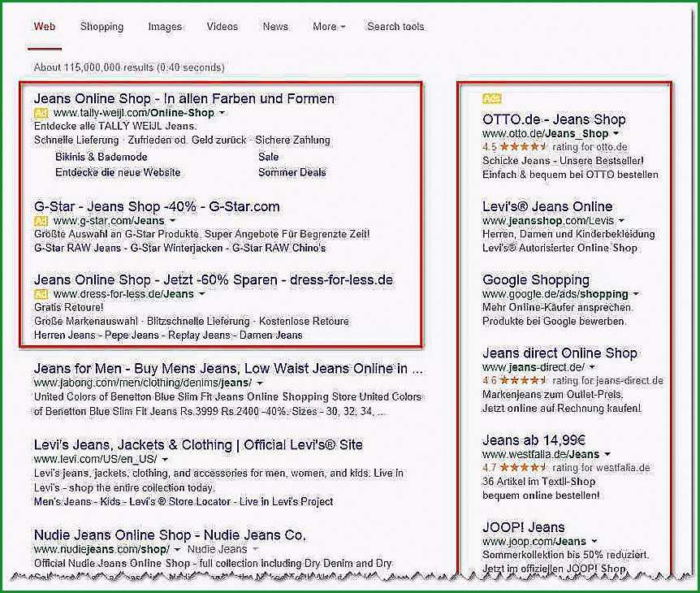The image size is (700, 593).
Task: Open the 'G-Star RAW Jeans' sitelink
Action: [x=77, y=249]
